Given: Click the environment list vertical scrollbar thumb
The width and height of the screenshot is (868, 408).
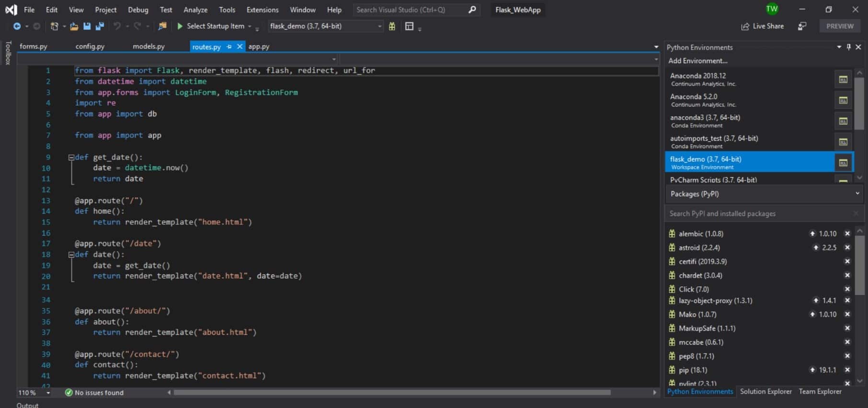Looking at the screenshot, I should 859,103.
